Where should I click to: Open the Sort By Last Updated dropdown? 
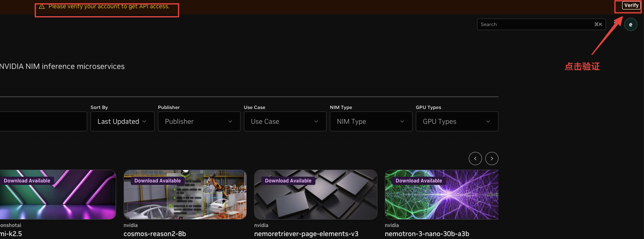pos(122,121)
